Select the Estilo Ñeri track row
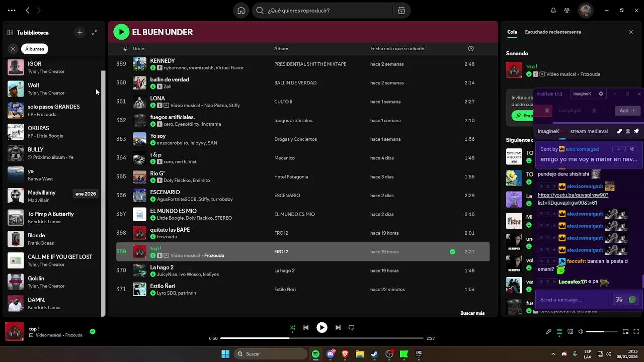This screenshot has height=362, width=644. pos(303,289)
